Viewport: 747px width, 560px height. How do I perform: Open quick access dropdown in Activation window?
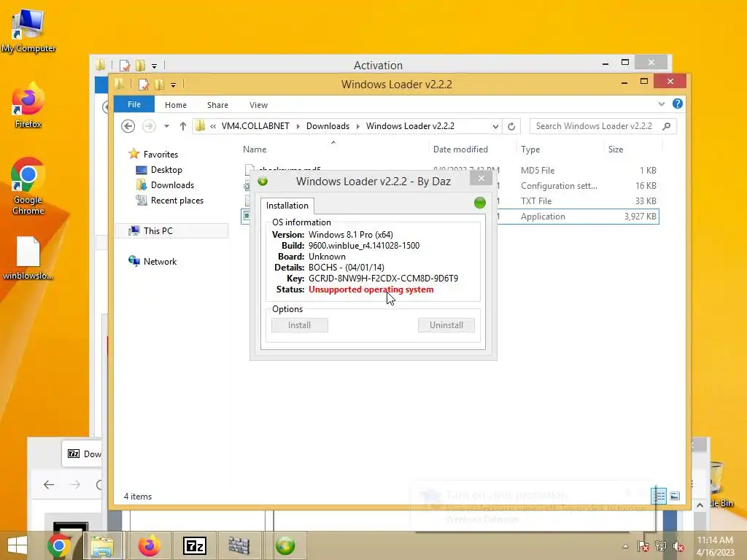[x=155, y=66]
